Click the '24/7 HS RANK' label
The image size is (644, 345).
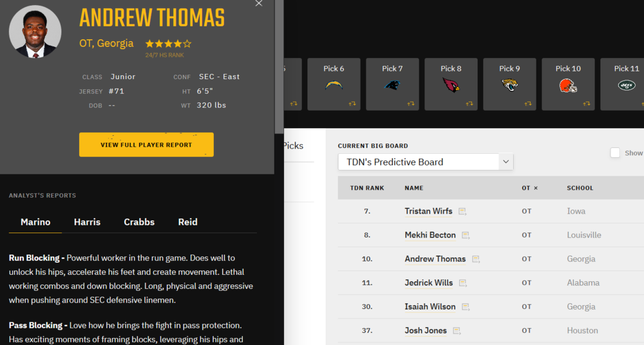tap(164, 55)
